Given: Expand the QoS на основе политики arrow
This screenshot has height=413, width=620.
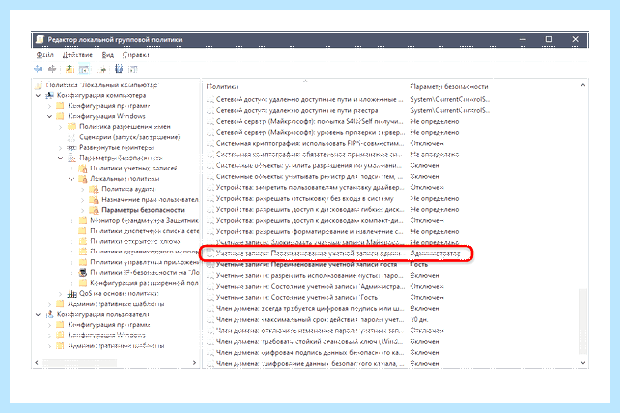Looking at the screenshot, I should pos(60,294).
